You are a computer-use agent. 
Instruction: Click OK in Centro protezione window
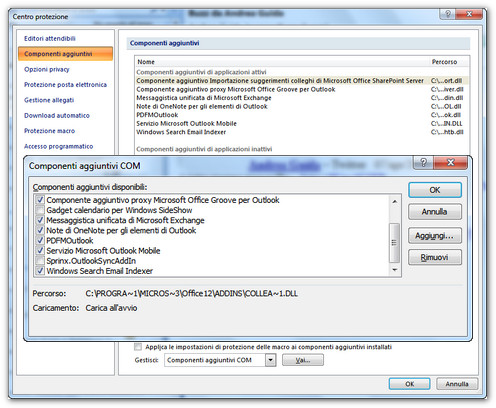(409, 384)
